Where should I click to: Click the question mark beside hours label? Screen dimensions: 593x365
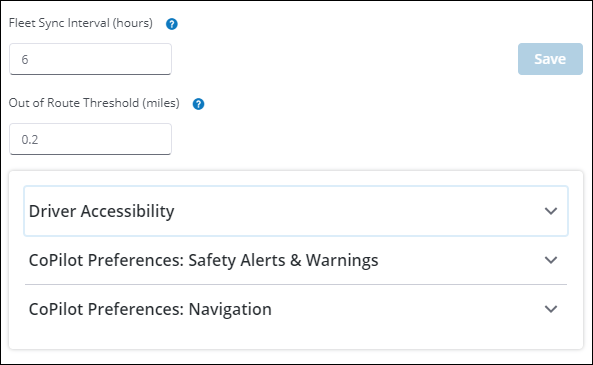172,24
